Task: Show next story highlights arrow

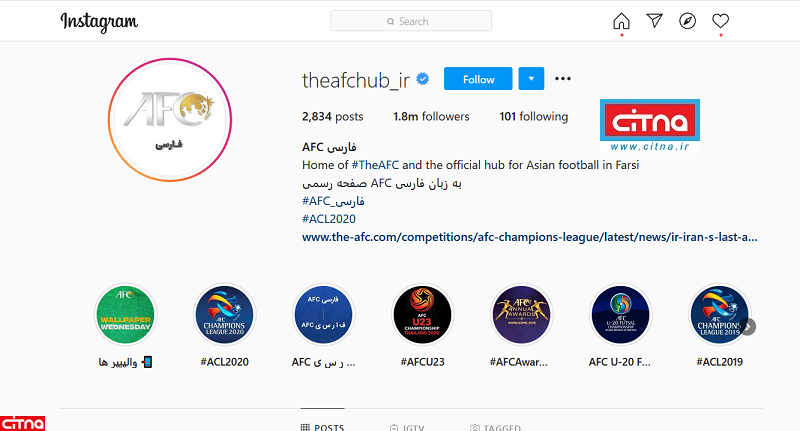Action: tap(748, 326)
